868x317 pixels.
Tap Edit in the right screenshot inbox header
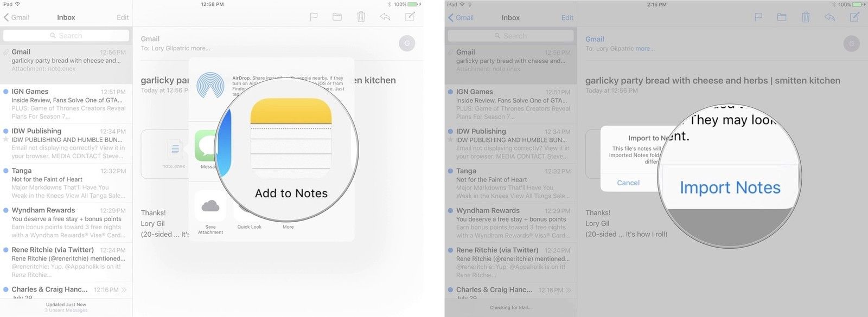tap(567, 18)
